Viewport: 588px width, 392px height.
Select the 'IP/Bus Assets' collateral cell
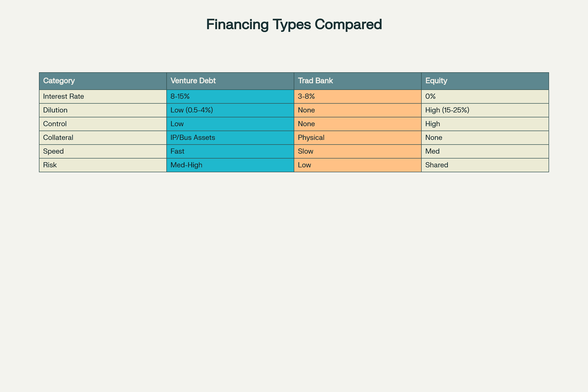pos(193,137)
